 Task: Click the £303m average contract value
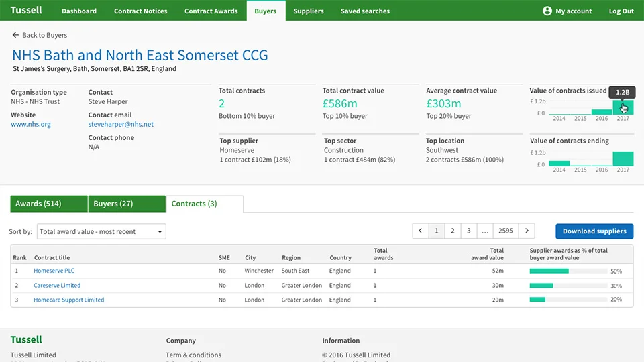click(x=443, y=103)
